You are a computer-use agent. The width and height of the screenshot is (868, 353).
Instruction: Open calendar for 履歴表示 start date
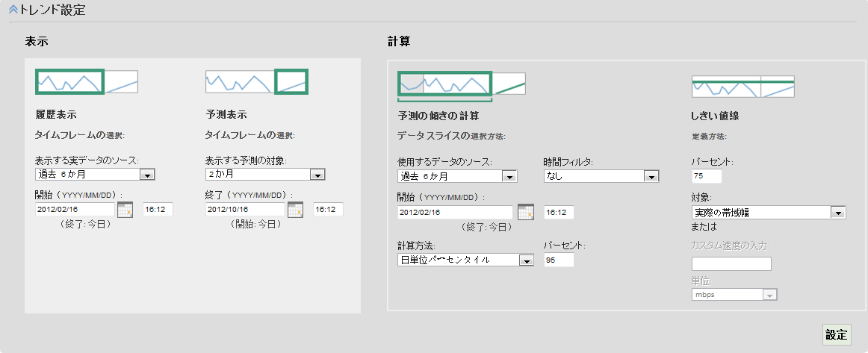[125, 210]
